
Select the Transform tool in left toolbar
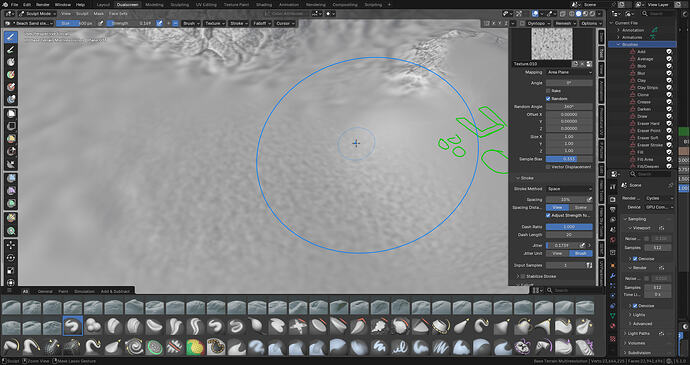[11, 283]
